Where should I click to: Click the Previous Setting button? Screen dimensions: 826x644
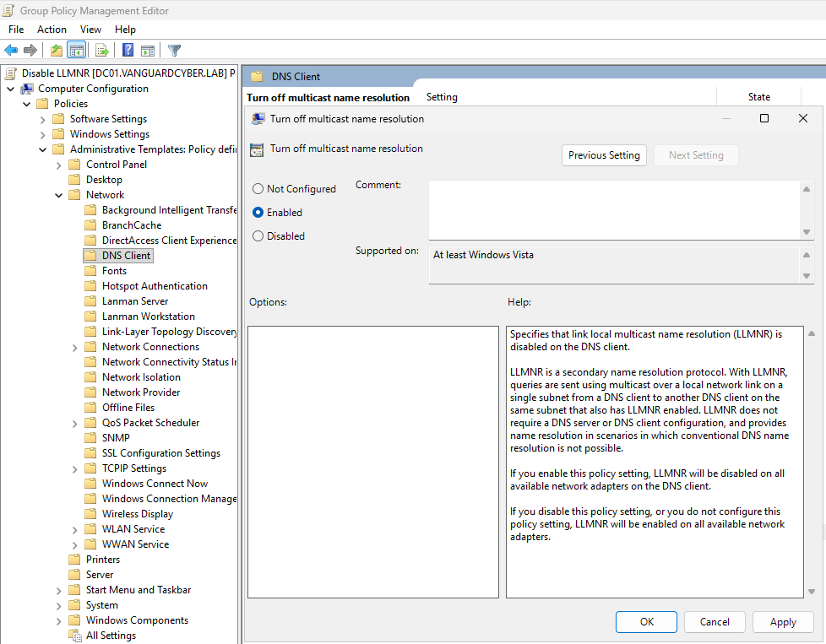[x=604, y=155]
